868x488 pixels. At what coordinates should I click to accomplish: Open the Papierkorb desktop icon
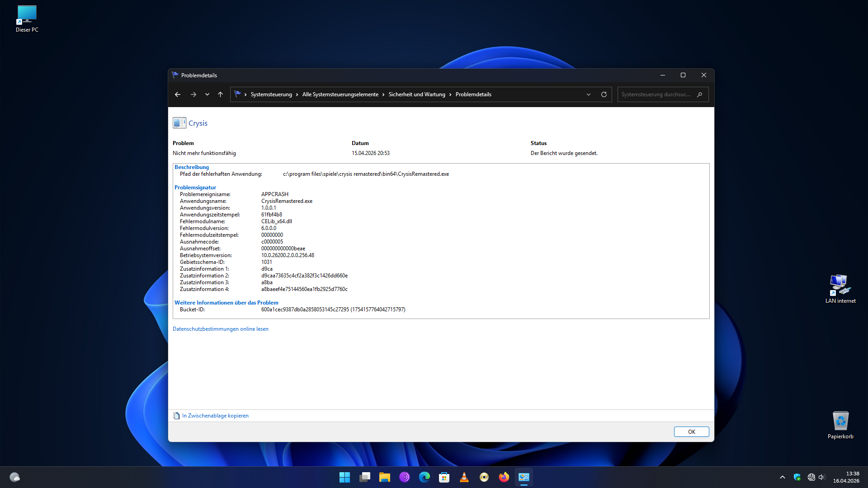click(840, 425)
